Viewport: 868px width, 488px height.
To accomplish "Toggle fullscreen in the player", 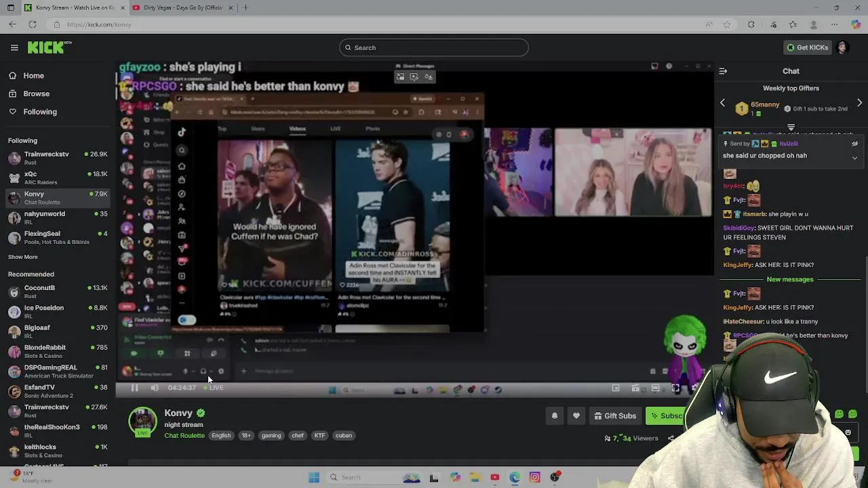I will [675, 388].
